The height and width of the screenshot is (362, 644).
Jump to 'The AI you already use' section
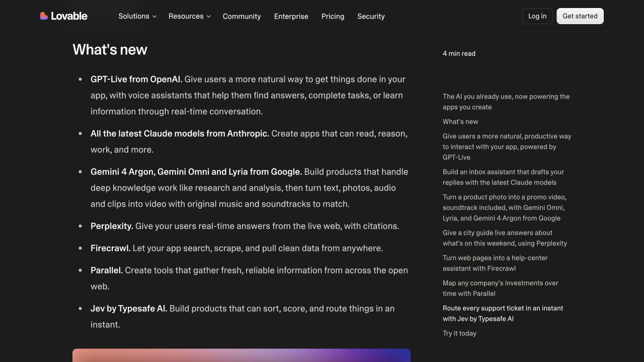click(506, 102)
